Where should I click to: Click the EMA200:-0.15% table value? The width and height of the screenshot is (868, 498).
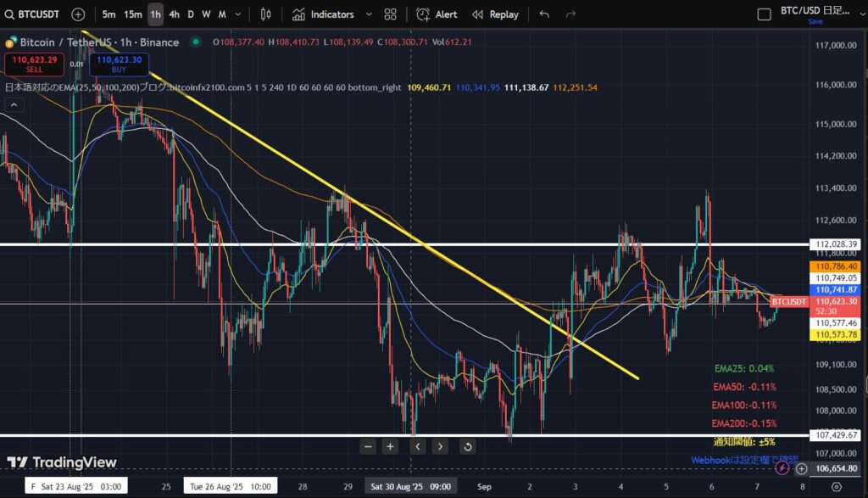pyautogui.click(x=744, y=423)
